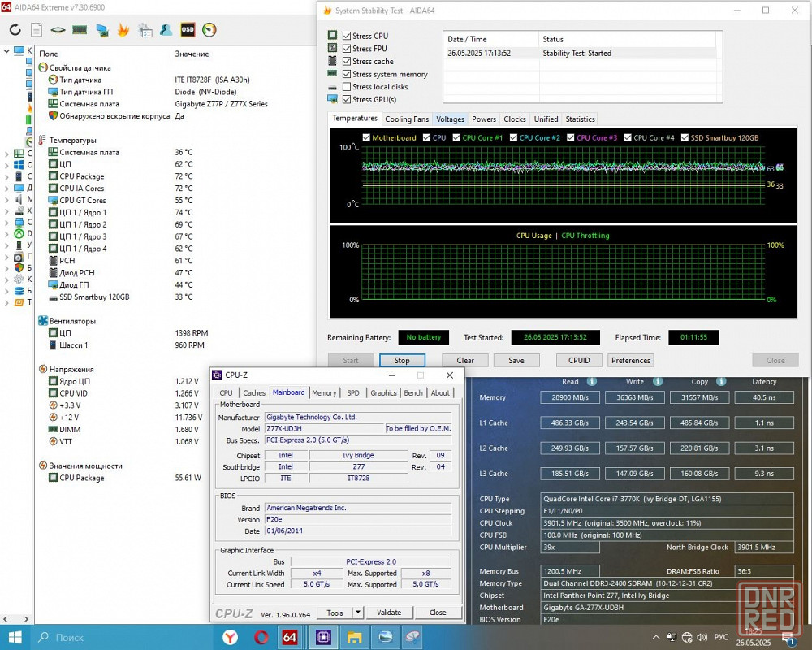This screenshot has width=812, height=650.
Task: Expand the Xbox DirectX node in the tree
Action: (6, 234)
